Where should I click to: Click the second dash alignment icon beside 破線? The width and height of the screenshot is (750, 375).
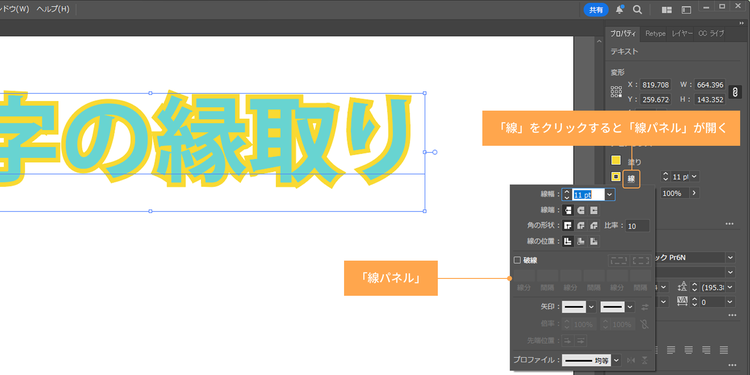[641, 261]
